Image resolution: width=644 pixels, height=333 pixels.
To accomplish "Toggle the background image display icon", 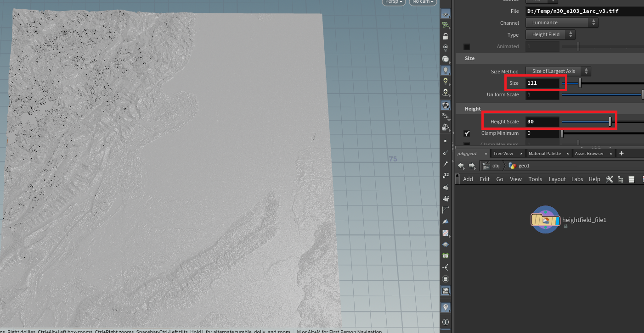I will click(445, 290).
